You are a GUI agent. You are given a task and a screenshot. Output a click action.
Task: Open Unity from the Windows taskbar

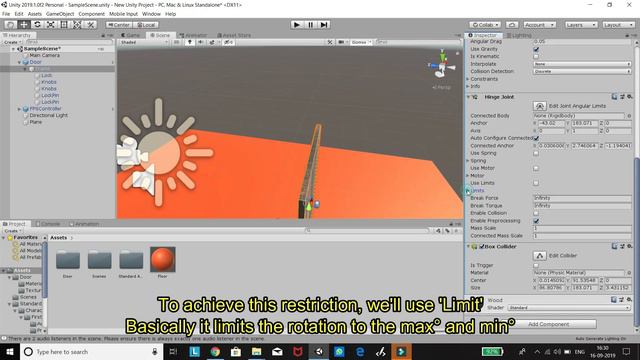318,351
